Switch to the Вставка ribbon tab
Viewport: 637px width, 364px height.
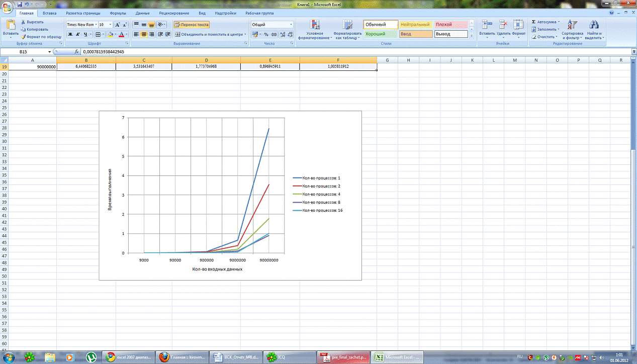(x=49, y=13)
